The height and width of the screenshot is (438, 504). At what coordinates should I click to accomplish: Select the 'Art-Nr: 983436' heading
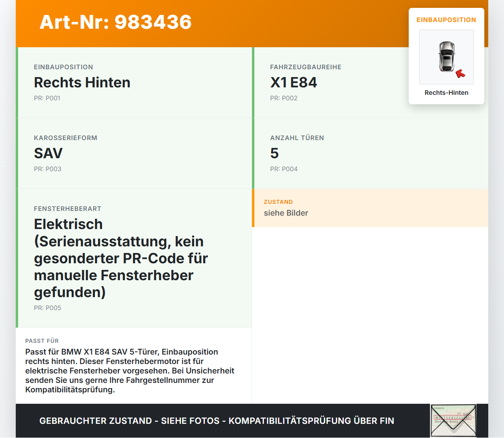click(115, 22)
